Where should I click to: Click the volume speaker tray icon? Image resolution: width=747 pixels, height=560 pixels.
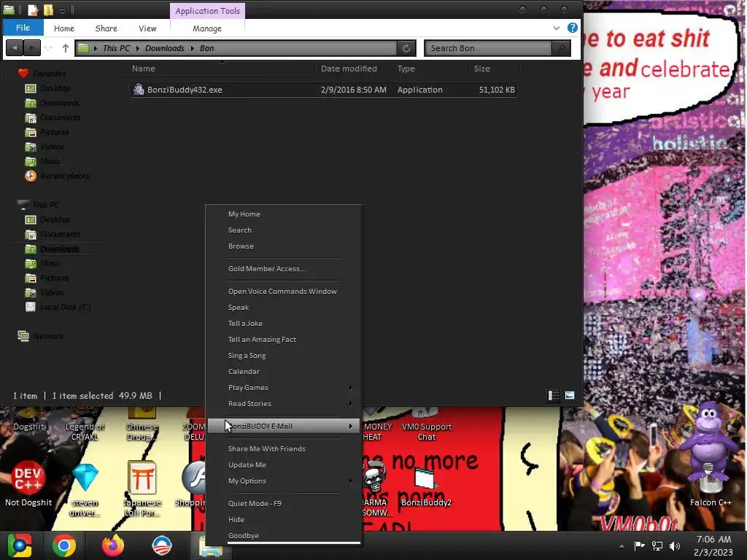point(675,546)
